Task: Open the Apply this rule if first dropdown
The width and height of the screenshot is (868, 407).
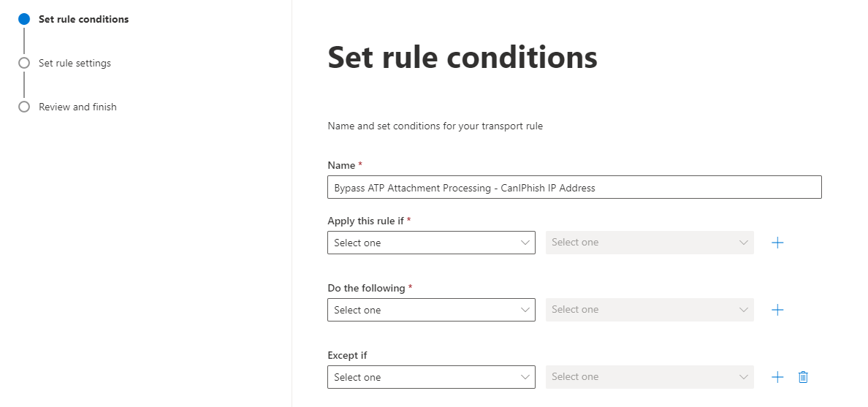Action: tap(431, 243)
